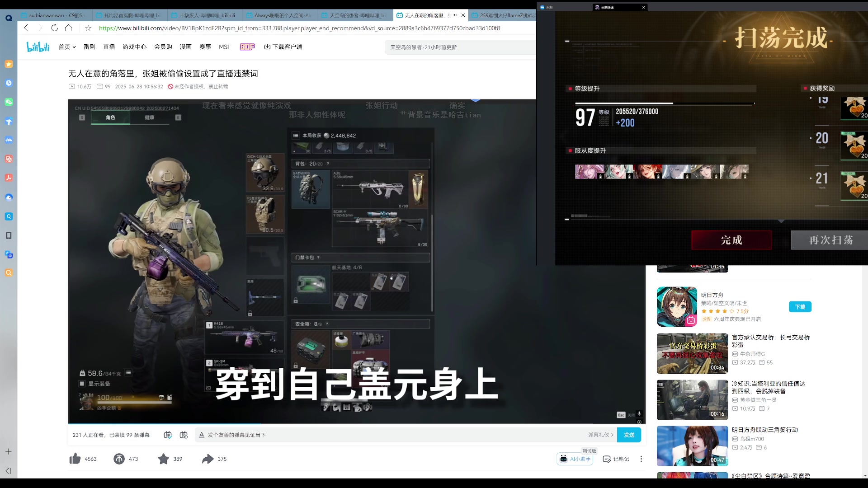Like the video with thumbs-up icon
This screenshot has width=868, height=488.
click(x=75, y=459)
